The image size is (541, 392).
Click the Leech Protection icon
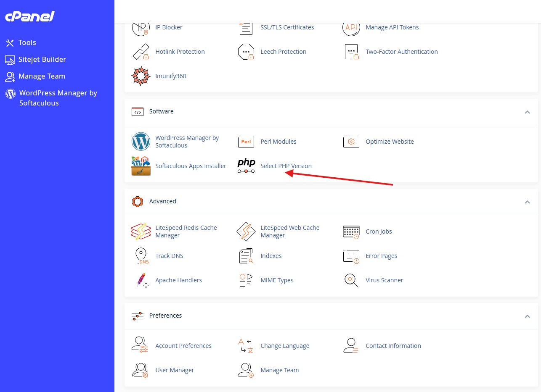[246, 52]
